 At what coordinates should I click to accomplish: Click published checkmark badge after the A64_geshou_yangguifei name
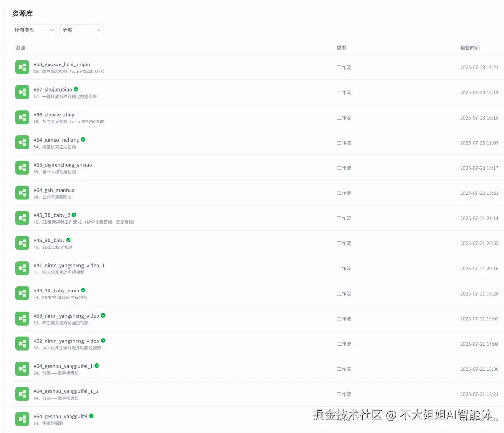pyautogui.click(x=91, y=416)
